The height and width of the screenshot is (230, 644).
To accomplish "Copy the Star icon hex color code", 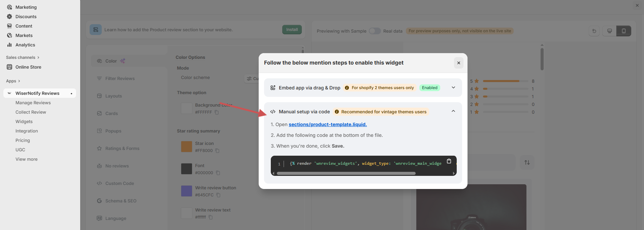I will (217, 151).
